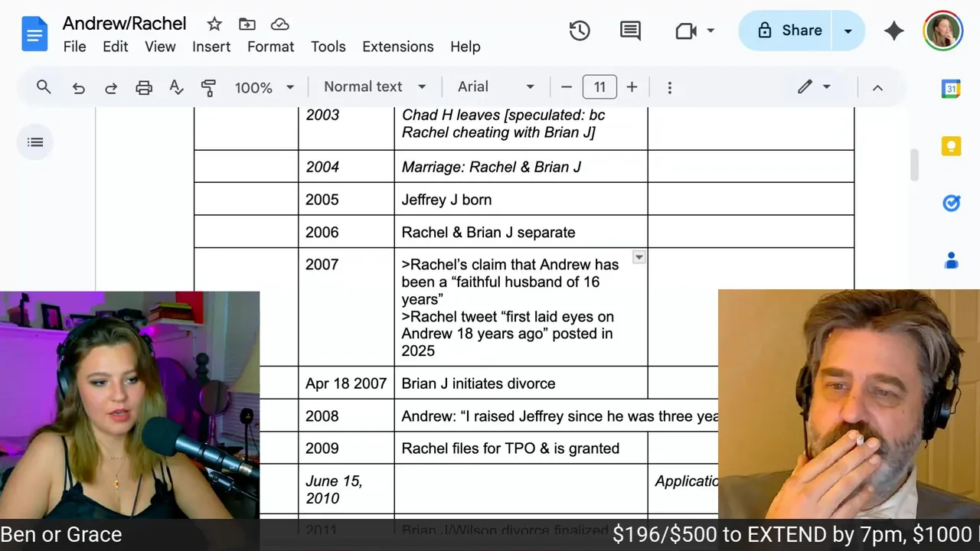
Task: Print the document
Action: 144,87
